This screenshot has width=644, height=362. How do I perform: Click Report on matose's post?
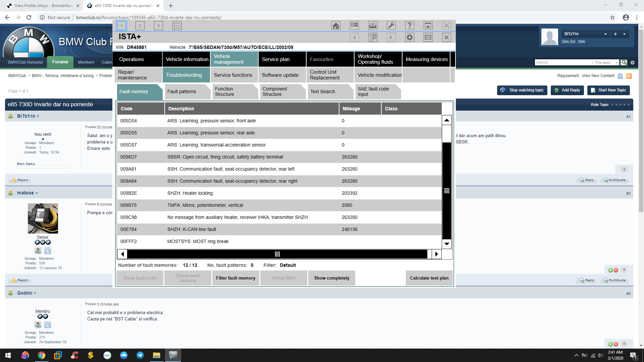tap(19, 280)
